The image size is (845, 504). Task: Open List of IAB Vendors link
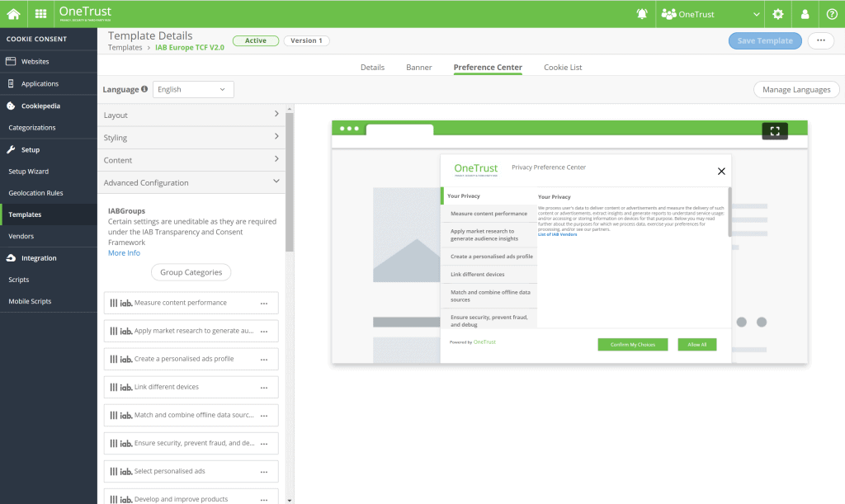pyautogui.click(x=557, y=235)
